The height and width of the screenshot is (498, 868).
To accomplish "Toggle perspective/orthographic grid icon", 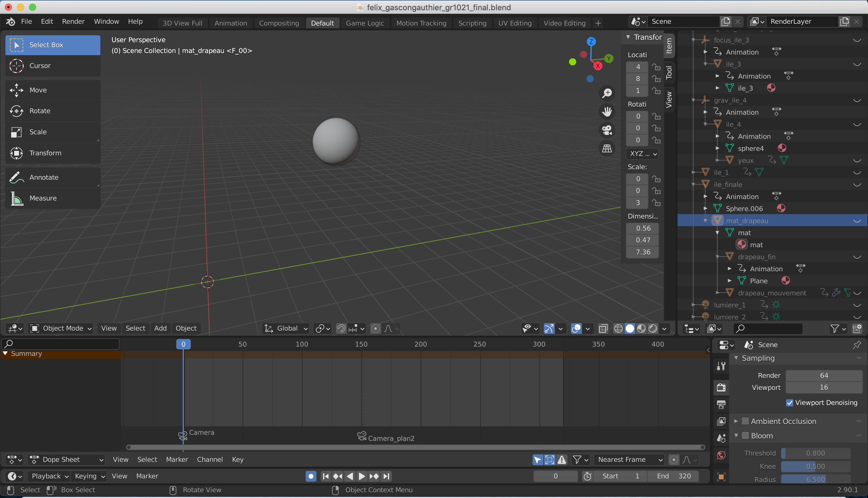I will click(607, 148).
